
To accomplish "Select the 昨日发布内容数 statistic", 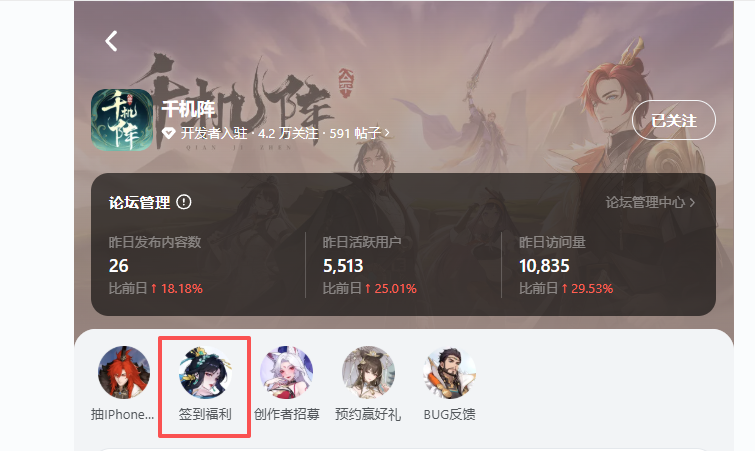I will tap(156, 265).
